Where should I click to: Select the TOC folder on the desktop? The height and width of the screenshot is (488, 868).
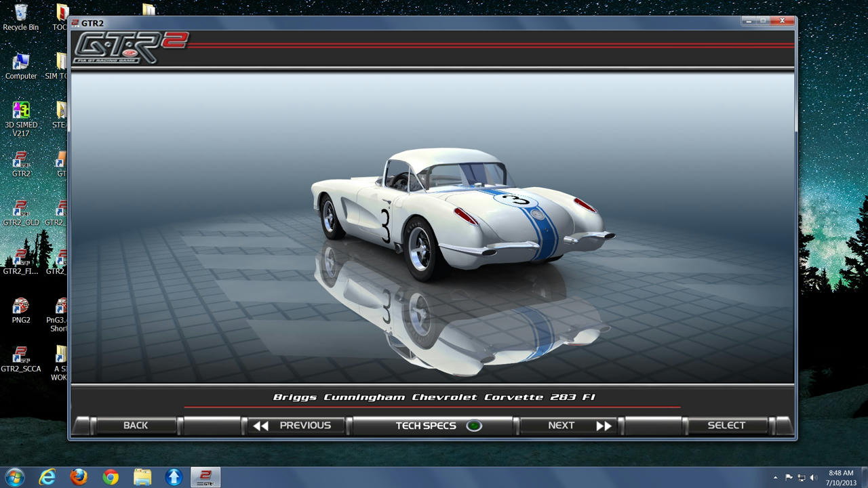click(60, 18)
